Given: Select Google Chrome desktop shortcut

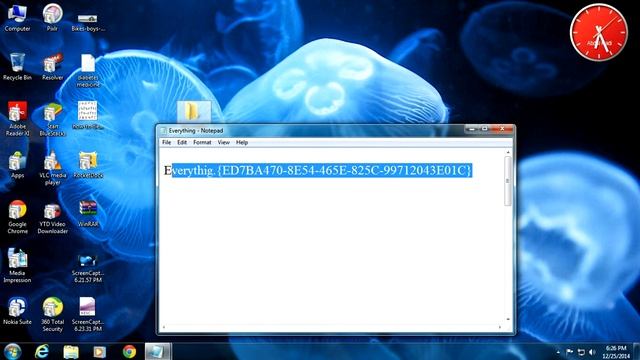Looking at the screenshot, I should (x=17, y=217).
